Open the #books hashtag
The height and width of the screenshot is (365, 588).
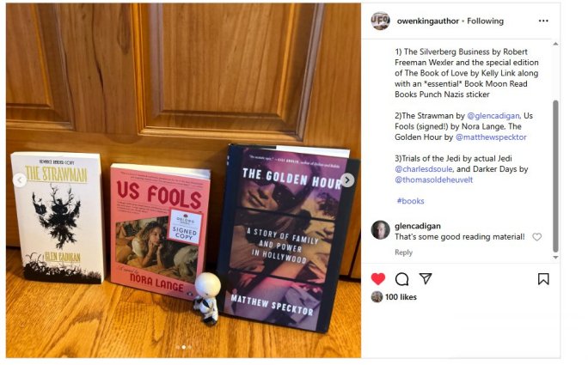pos(410,201)
